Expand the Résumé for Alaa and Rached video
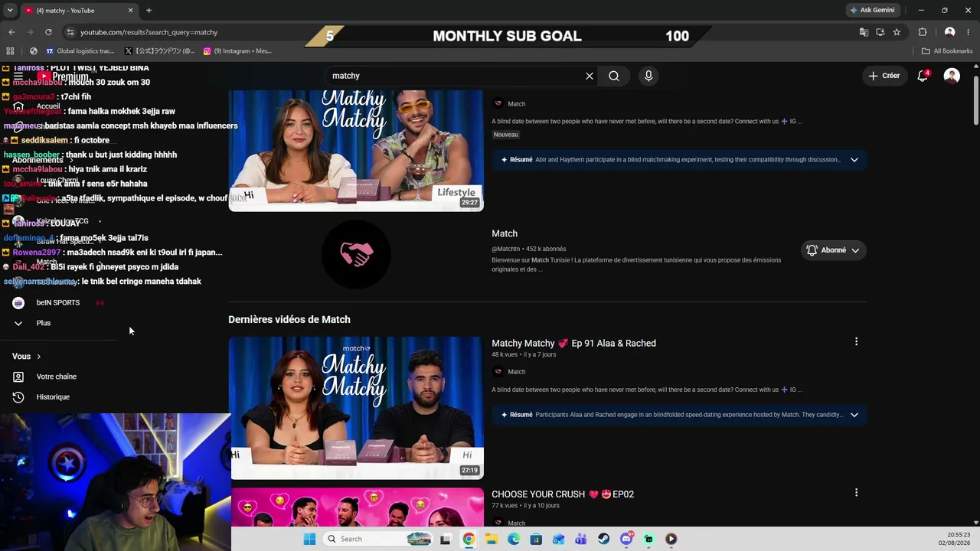This screenshot has width=980, height=551. pos(854,415)
